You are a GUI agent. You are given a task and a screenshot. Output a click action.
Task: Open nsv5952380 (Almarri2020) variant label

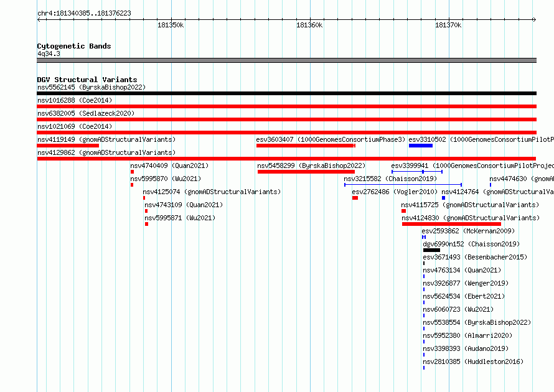point(467,335)
